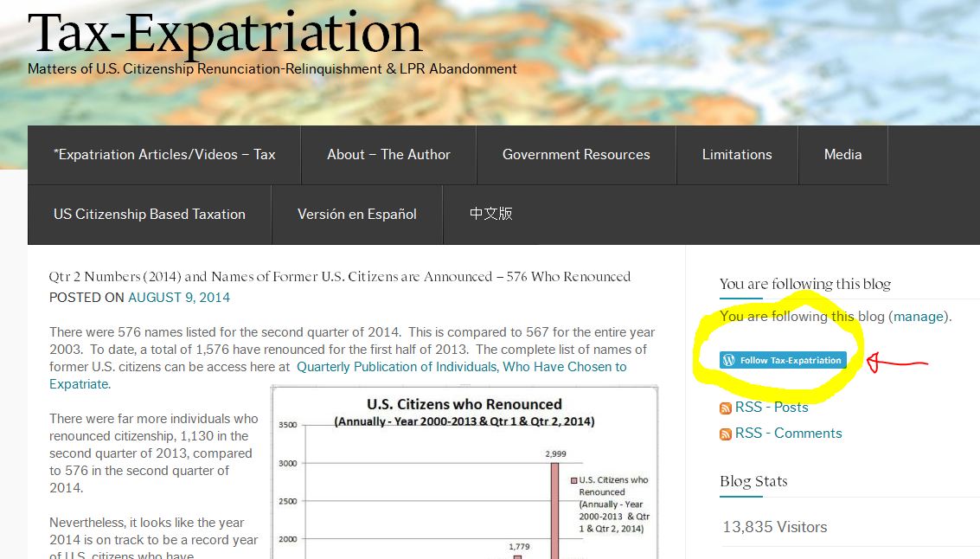
Task: Open About – The Author page
Action: [x=388, y=155]
